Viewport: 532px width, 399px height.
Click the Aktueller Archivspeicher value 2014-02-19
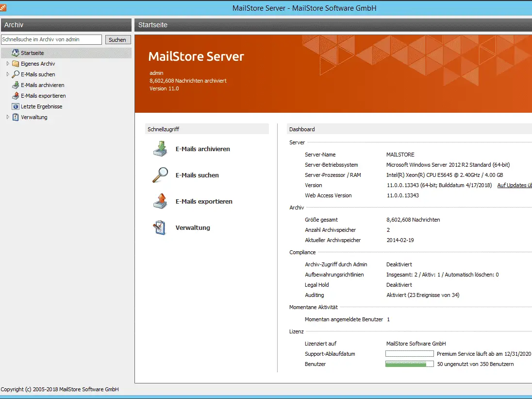coord(400,240)
